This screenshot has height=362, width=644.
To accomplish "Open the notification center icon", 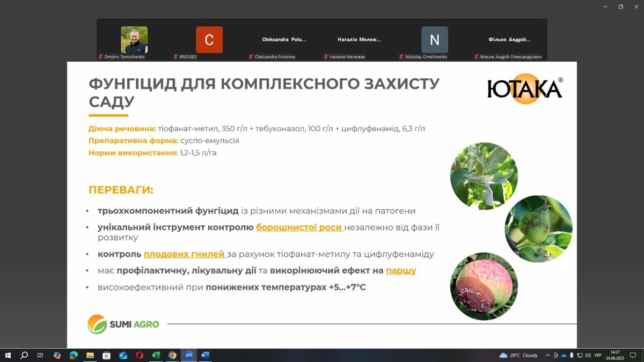I will 633,355.
